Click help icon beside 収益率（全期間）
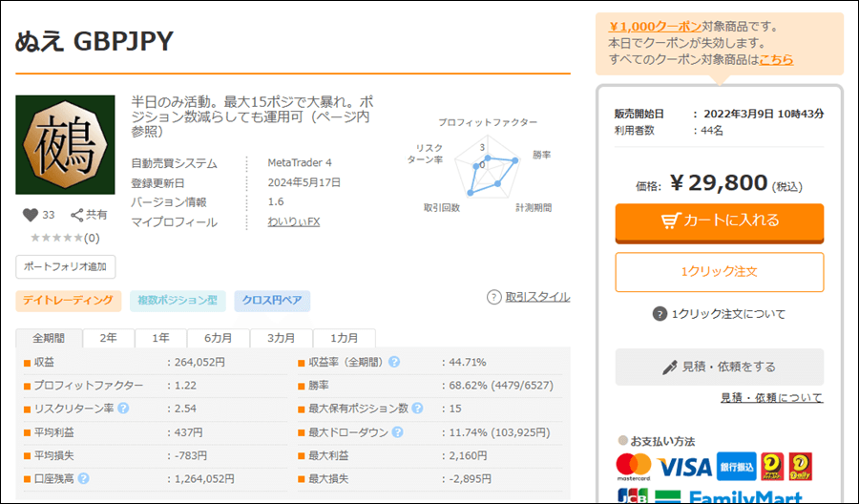This screenshot has height=504, width=859. point(393,363)
